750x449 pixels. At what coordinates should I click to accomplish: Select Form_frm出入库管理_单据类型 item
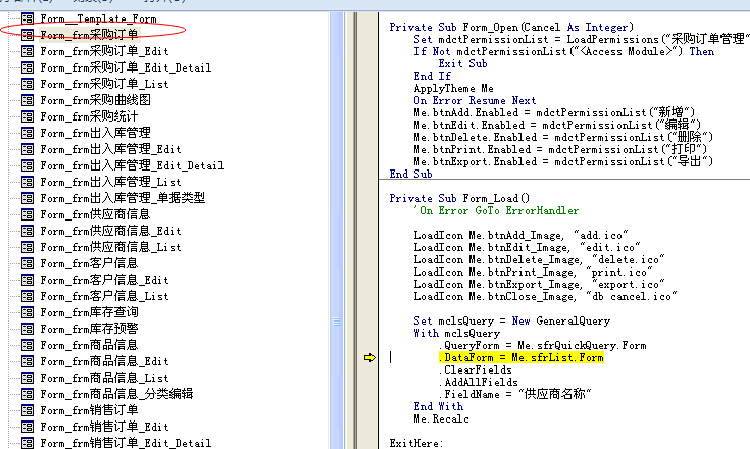coord(122,198)
